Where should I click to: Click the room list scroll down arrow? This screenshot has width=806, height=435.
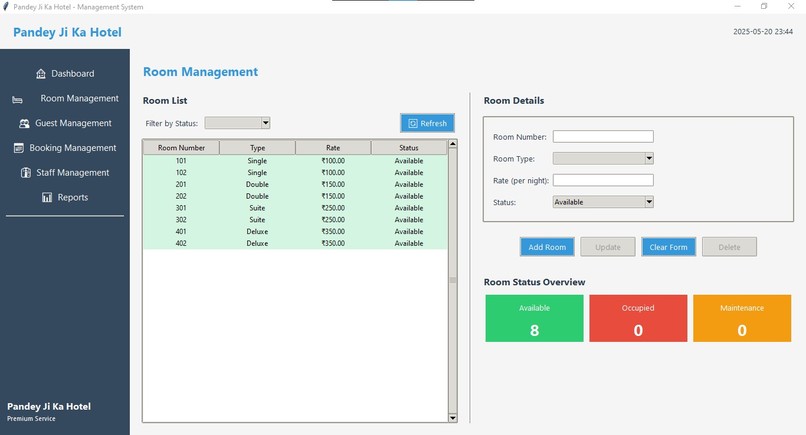[x=452, y=418]
